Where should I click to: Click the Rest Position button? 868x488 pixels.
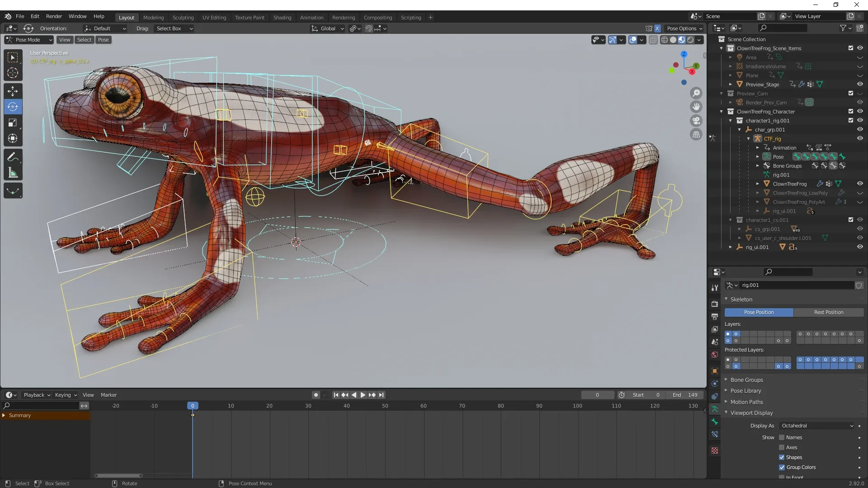pos(829,312)
